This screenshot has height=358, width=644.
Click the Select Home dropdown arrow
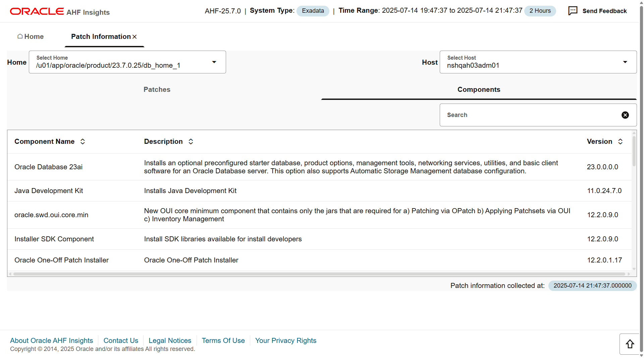pyautogui.click(x=214, y=62)
